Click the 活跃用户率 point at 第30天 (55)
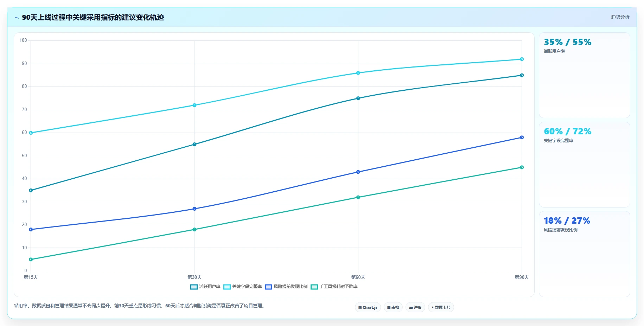 pos(195,144)
